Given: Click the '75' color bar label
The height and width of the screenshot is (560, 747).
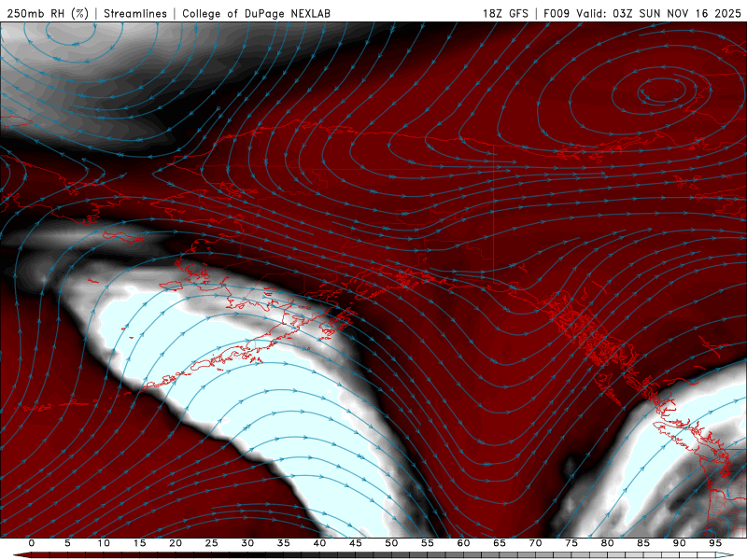Looking at the screenshot, I should (571, 543).
